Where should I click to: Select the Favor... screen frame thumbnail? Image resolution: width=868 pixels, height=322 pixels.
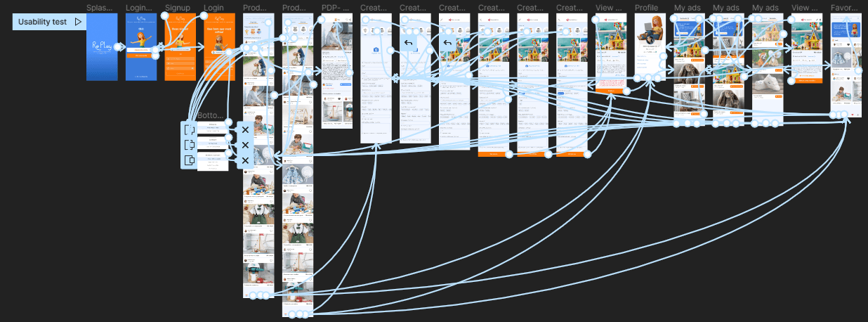pos(846,65)
